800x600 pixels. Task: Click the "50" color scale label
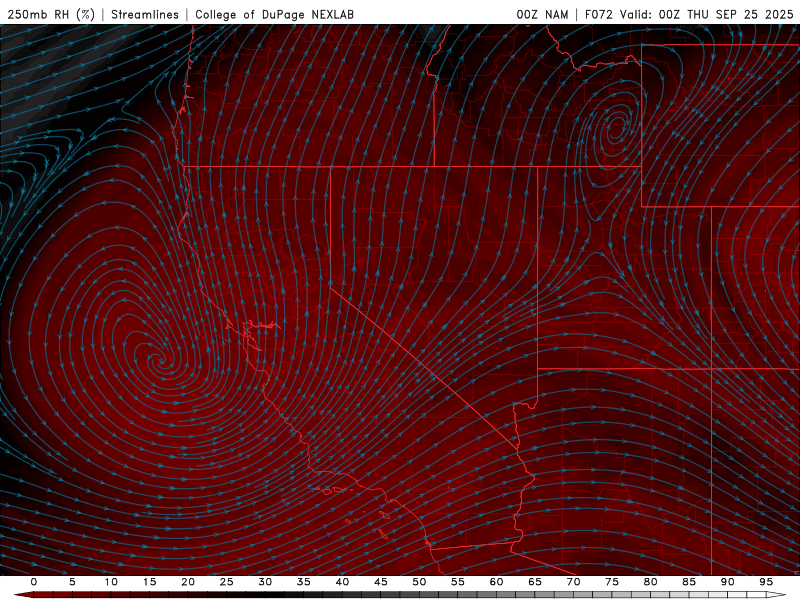[x=419, y=582]
